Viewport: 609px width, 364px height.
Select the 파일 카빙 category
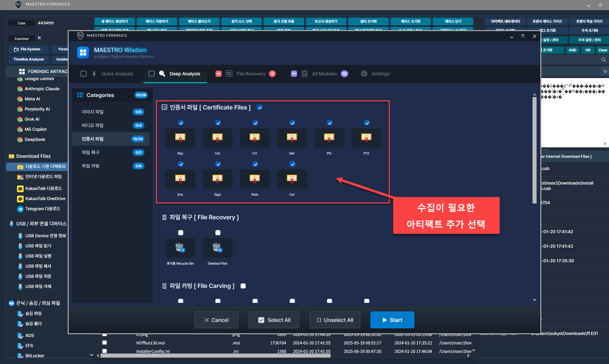click(x=91, y=166)
